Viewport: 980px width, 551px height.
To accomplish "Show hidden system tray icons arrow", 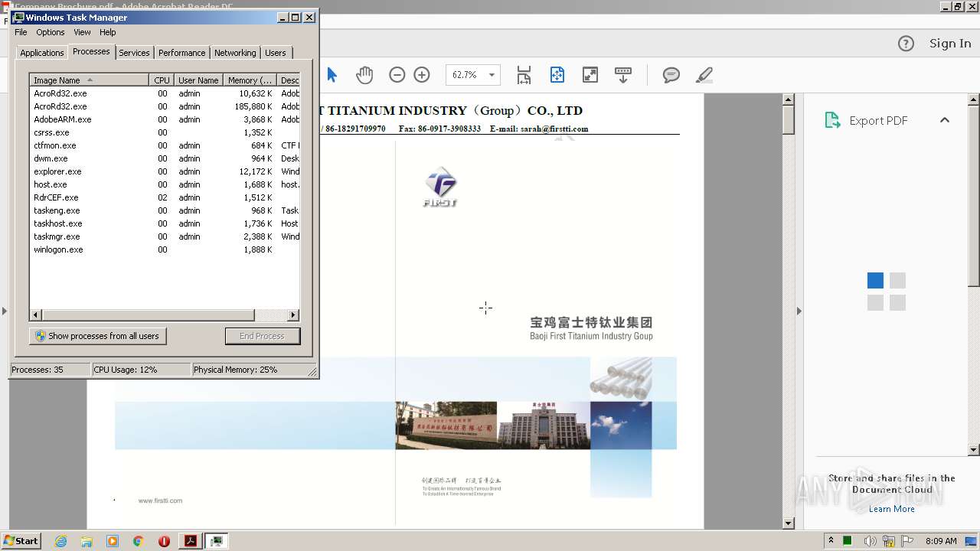I will 831,540.
